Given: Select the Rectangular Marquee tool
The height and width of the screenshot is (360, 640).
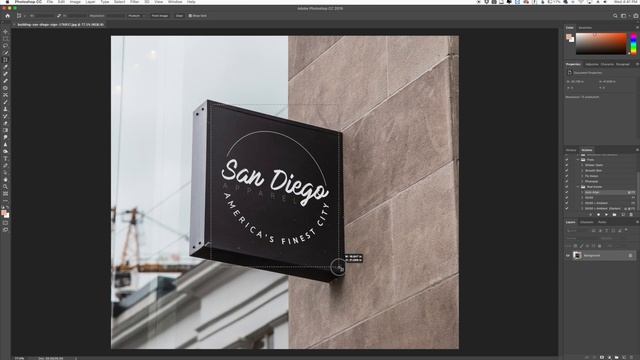Looking at the screenshot, I should [x=5, y=39].
